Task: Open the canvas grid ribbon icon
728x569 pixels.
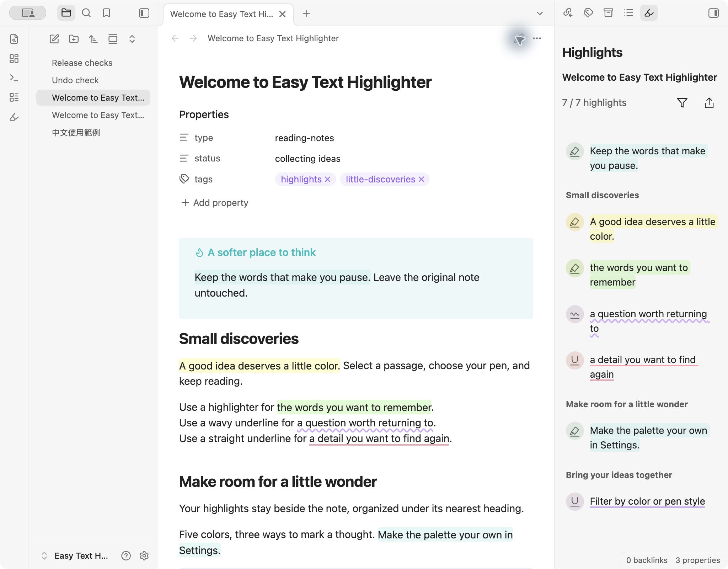Action: [x=14, y=58]
